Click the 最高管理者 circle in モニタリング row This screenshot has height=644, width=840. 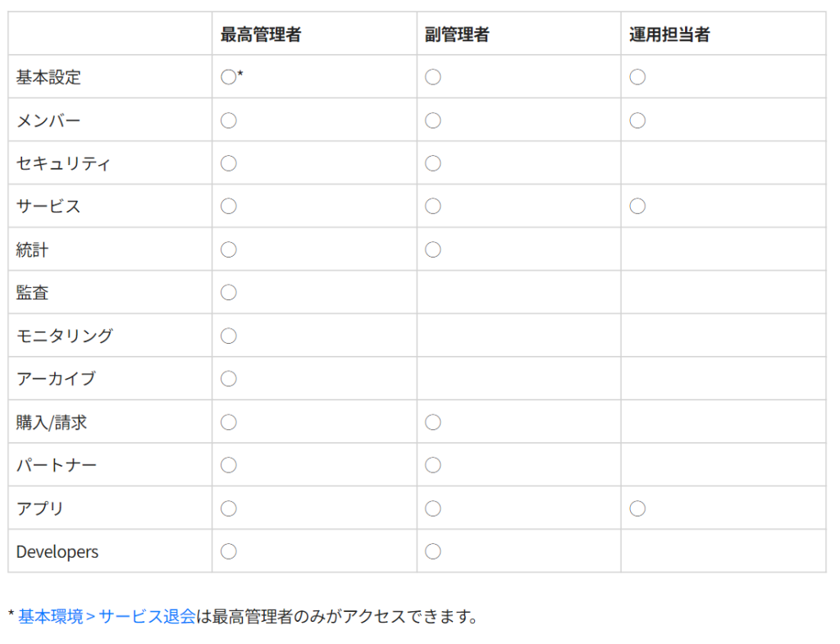pyautogui.click(x=229, y=336)
